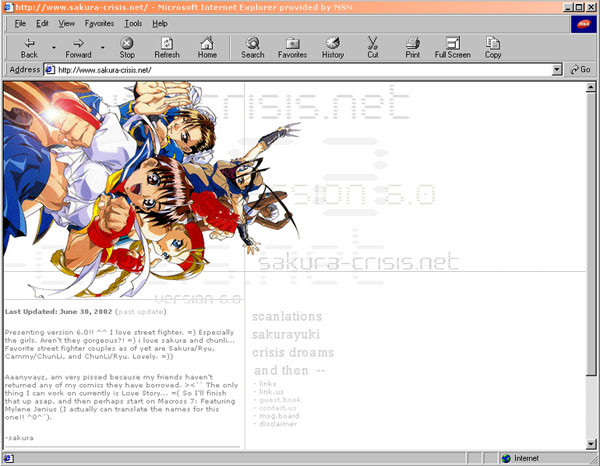Click the Cut toolbar icon
The height and width of the screenshot is (466, 600).
(x=373, y=48)
